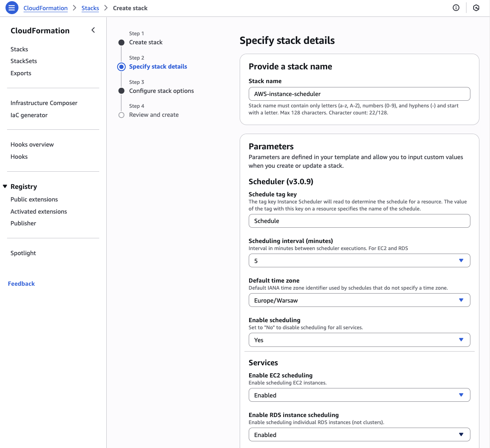490x448 pixels.
Task: Click the 'Create stack' breadcrumb text
Action: [130, 8]
